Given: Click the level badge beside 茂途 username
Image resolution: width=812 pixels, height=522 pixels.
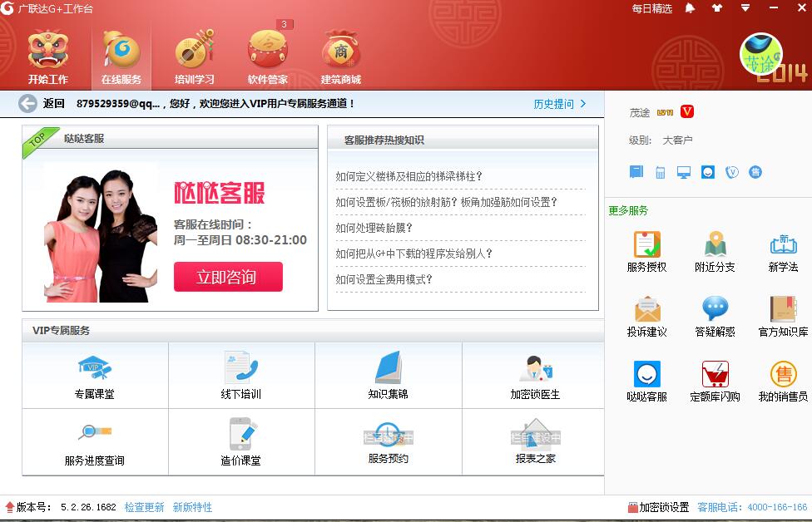Looking at the screenshot, I should coord(665,112).
